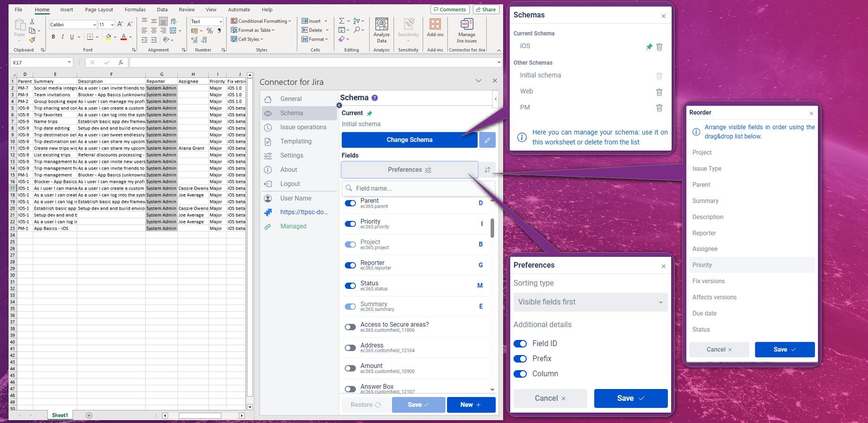Close the Preferences popup
The image size is (868, 423).
tap(664, 266)
